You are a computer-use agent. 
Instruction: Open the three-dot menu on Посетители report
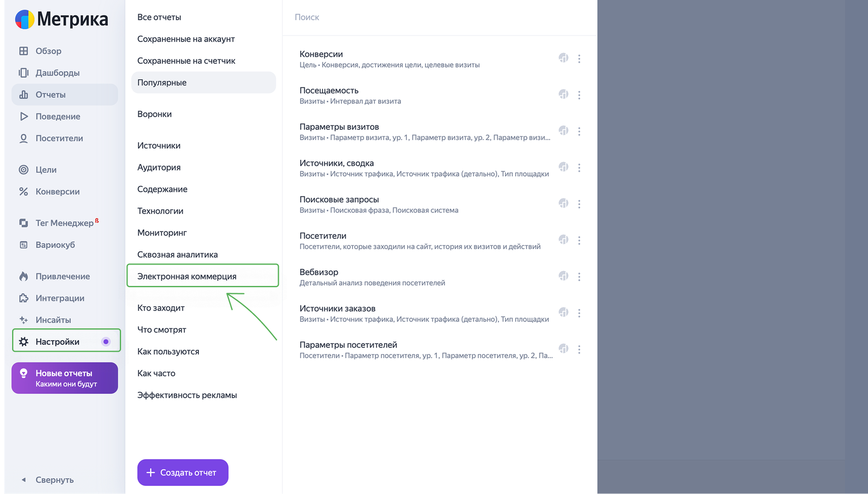(x=580, y=240)
